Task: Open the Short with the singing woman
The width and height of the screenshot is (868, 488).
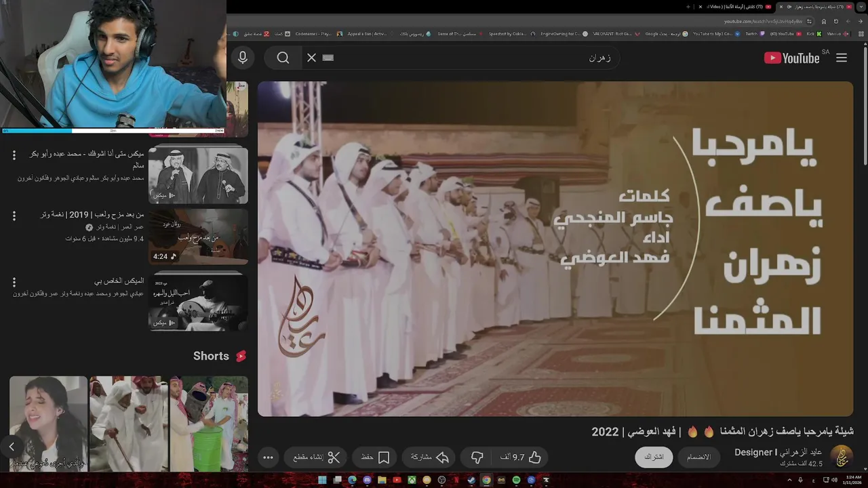Action: pos(48,424)
